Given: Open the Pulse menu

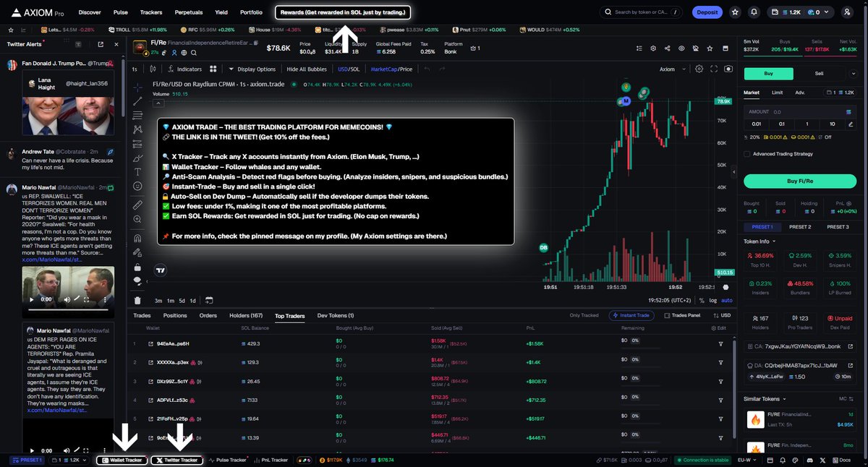Looking at the screenshot, I should 121,12.
